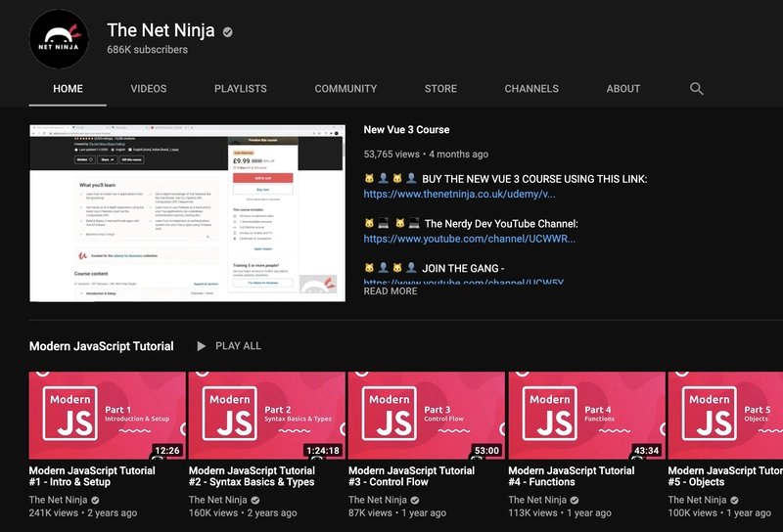783x532 pixels.
Task: Click verified badge under Functions video
Action: (575, 500)
